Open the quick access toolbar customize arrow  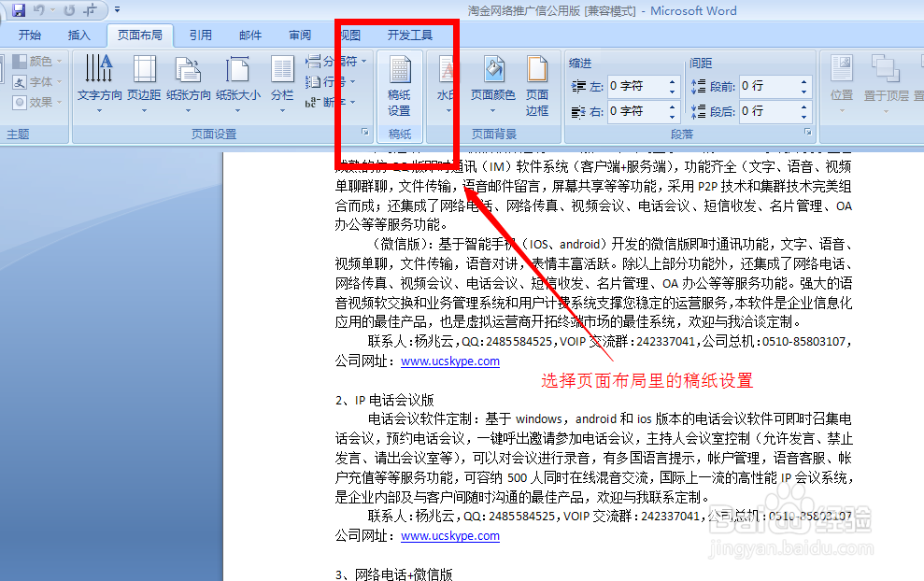(118, 10)
